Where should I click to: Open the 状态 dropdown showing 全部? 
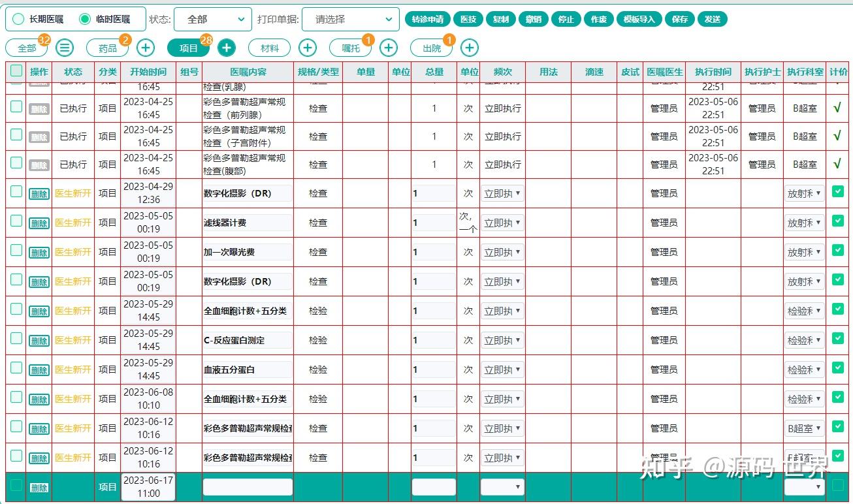pos(213,19)
